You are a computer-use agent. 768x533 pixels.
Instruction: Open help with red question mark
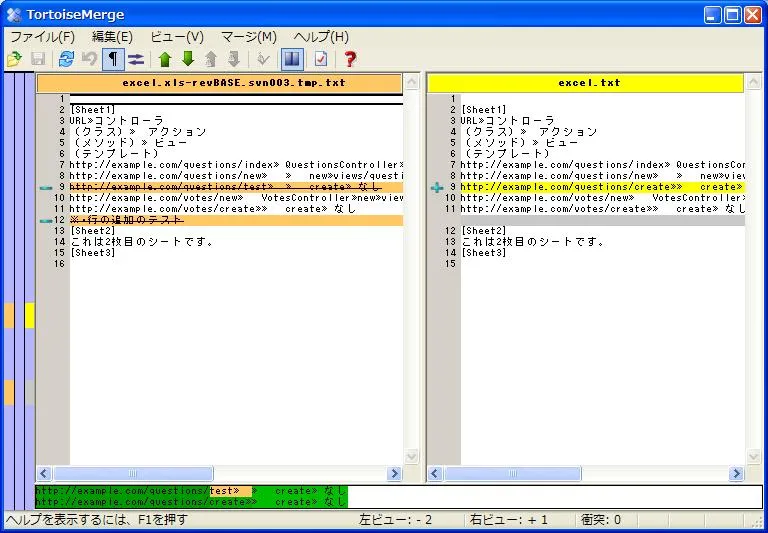(x=350, y=59)
